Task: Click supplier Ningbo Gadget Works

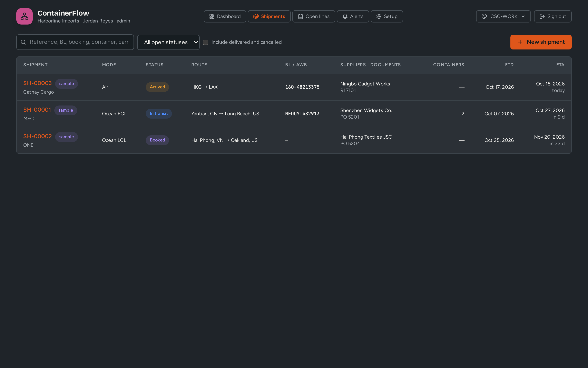Action: (365, 84)
